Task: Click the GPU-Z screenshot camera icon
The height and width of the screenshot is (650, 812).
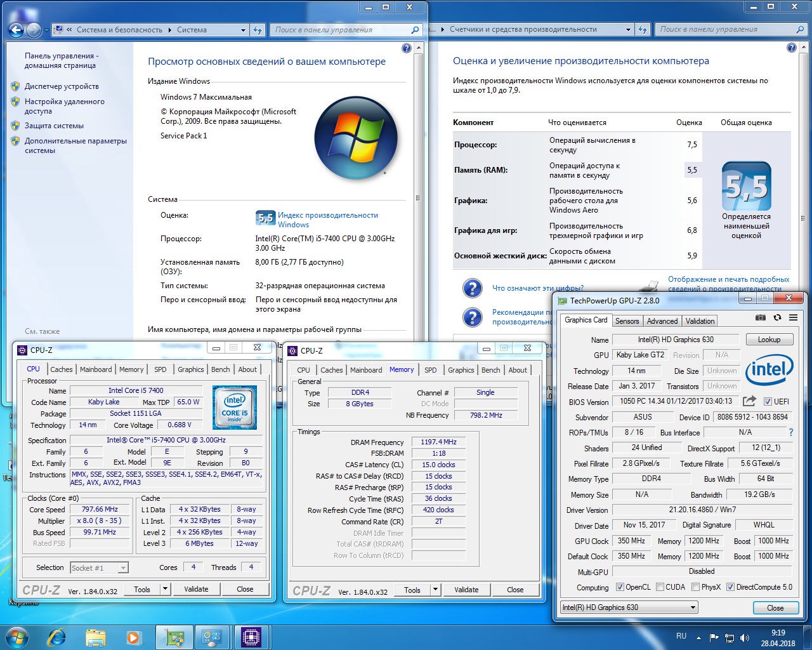Action: tap(760, 317)
